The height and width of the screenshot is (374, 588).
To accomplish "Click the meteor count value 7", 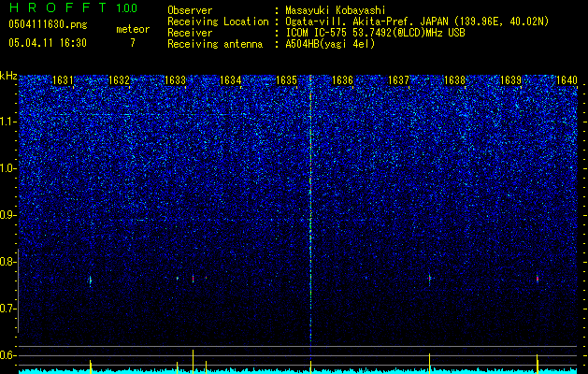I will pyautogui.click(x=133, y=43).
